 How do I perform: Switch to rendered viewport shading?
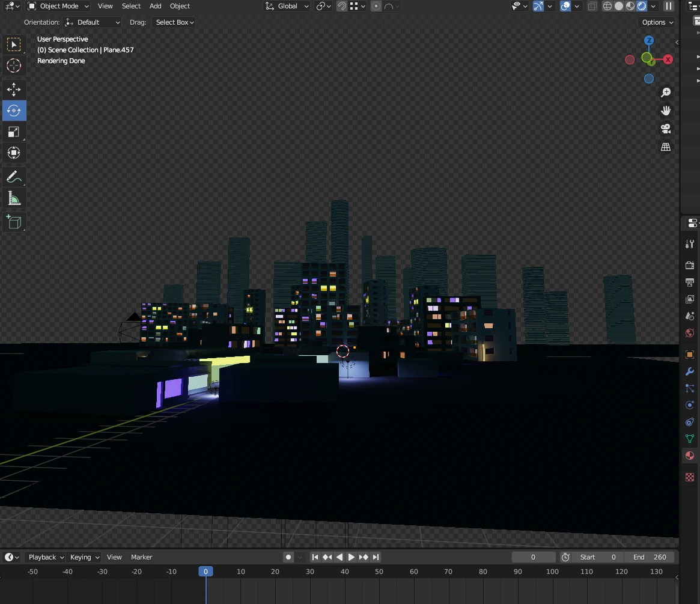pyautogui.click(x=642, y=6)
